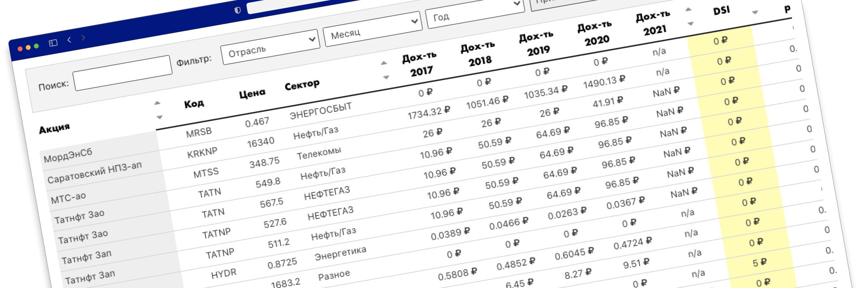Click price value 1683.2

(286, 283)
